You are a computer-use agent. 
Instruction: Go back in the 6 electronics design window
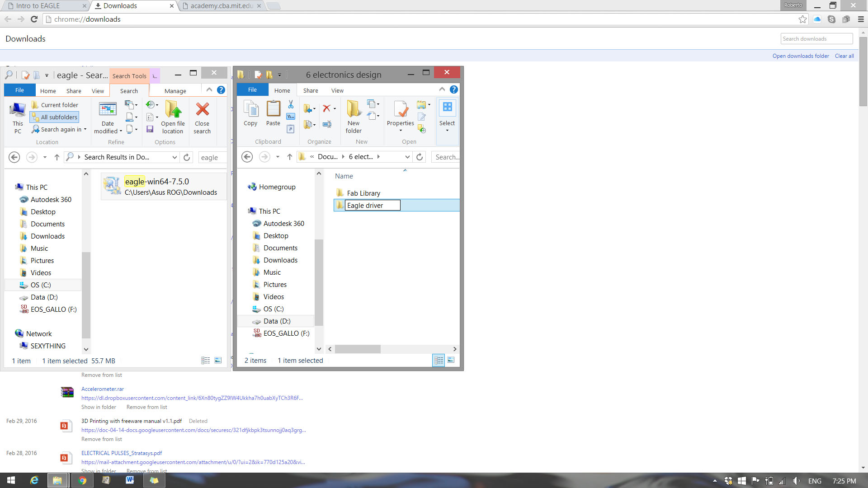point(247,157)
